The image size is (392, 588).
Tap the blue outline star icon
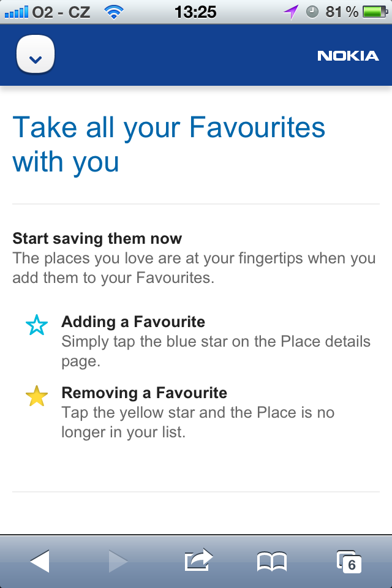[x=37, y=326]
